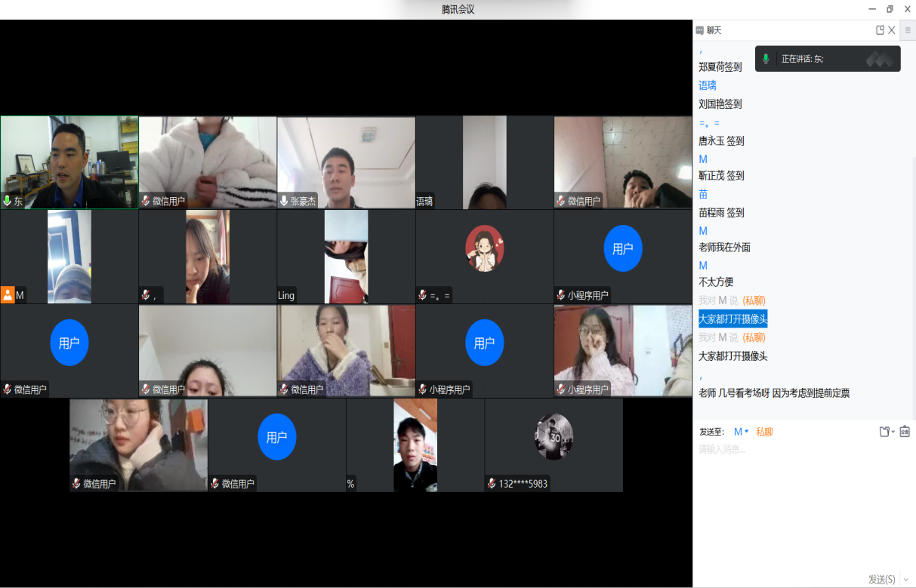Click the cartoon girl avatar of =。=
This screenshot has width=916, height=588.
point(485,248)
